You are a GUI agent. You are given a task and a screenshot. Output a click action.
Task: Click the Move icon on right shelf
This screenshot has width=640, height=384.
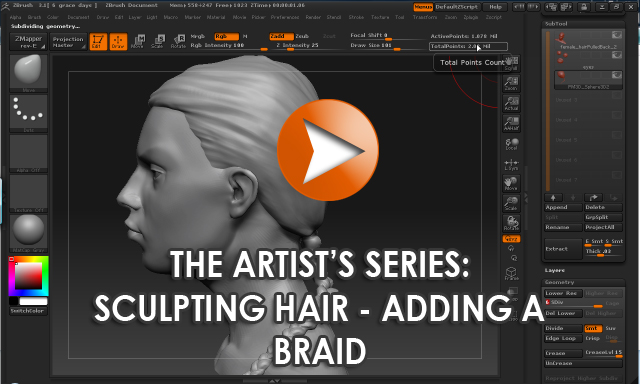click(x=511, y=184)
